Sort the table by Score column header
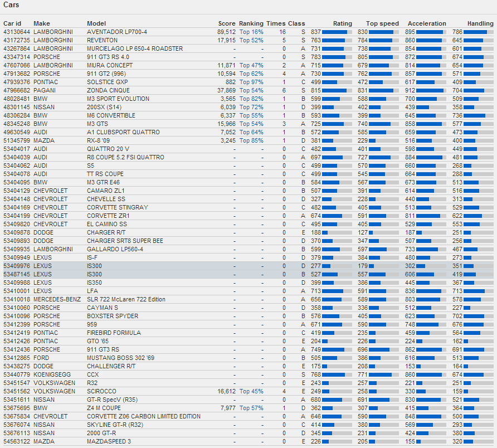This screenshot has height=448, width=497. (227, 23)
